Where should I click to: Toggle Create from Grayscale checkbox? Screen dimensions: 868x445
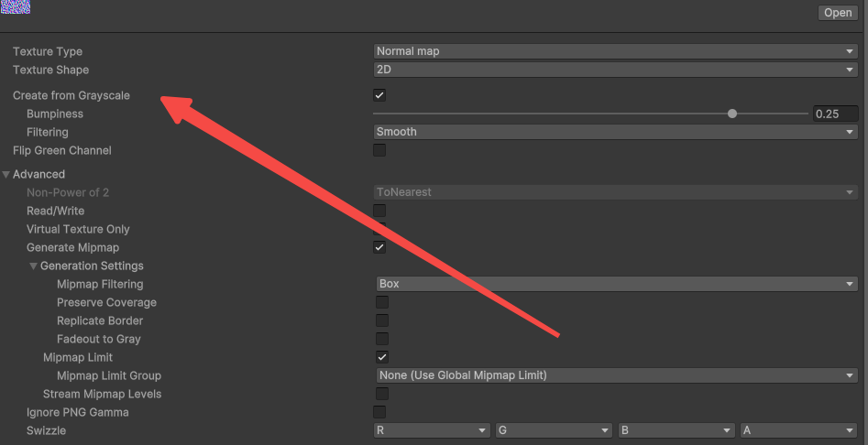tap(379, 95)
